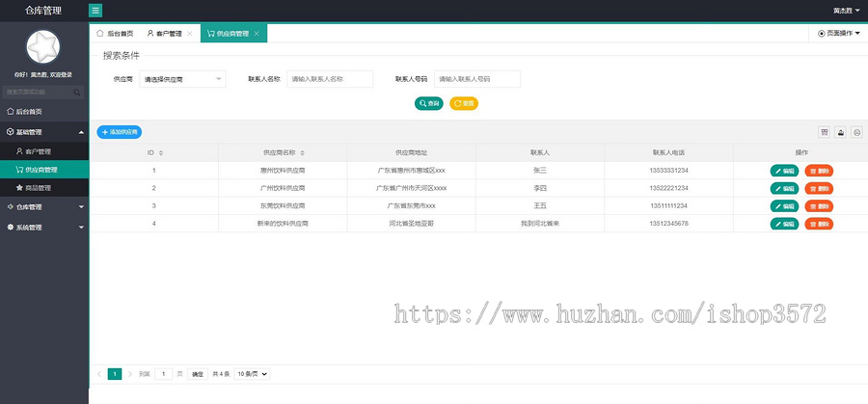Switch to the 客户管理 tab
868x404 pixels.
[164, 33]
